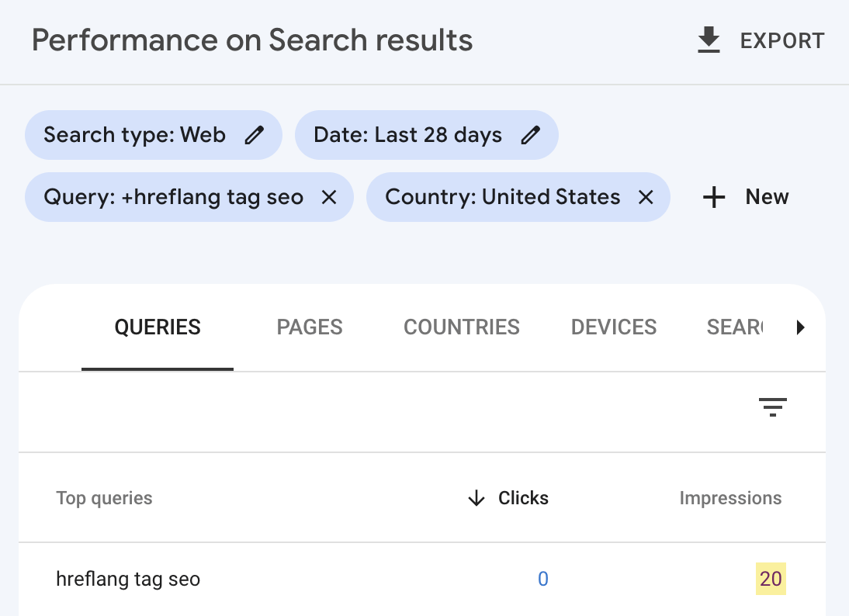Click the X on the Country filter chip
The width and height of the screenshot is (849, 616).
646,197
